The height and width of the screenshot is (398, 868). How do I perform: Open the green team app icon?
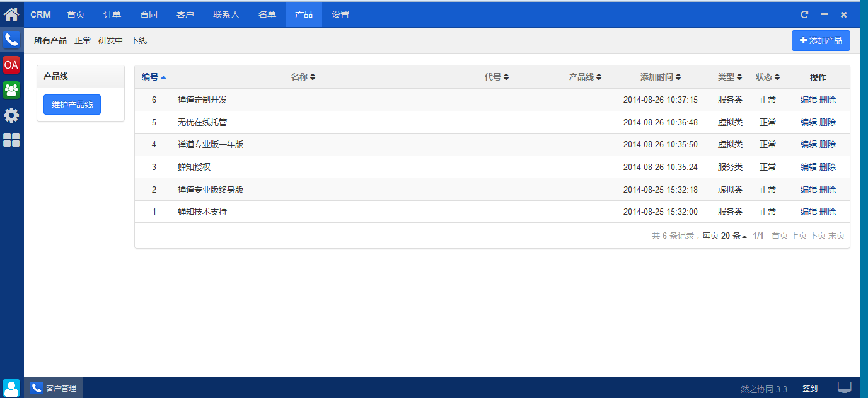tap(11, 90)
